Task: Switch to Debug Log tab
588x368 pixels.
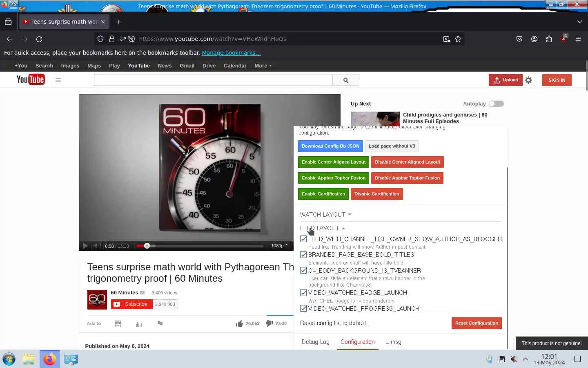Action: click(x=315, y=342)
